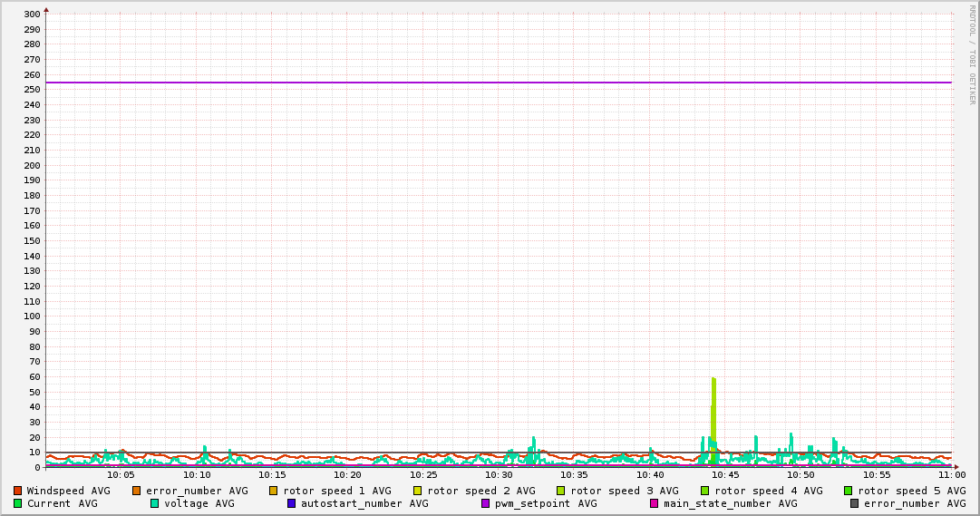Viewport: 980px width, 516px height.
Task: Click the rotor speed 4 AVG color box
Action: point(705,491)
